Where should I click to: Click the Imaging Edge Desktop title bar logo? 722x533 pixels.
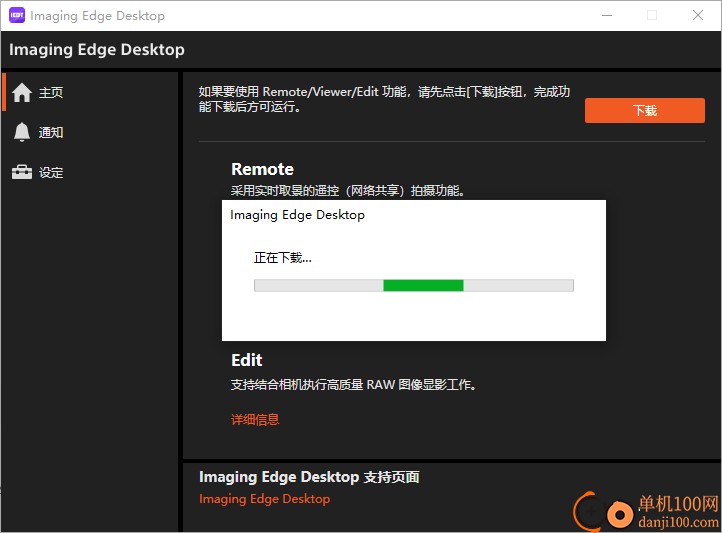coord(17,15)
